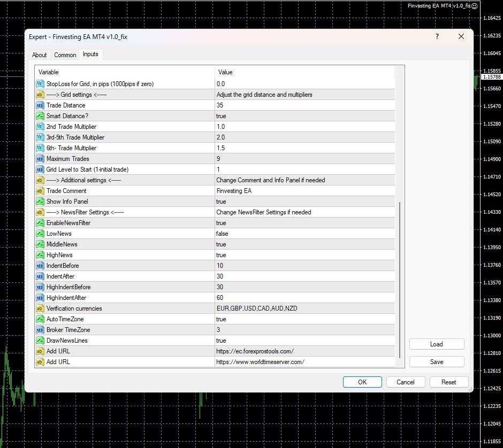Click the EnableNewsFilter boolean icon
This screenshot has height=448, width=503.
[40, 223]
